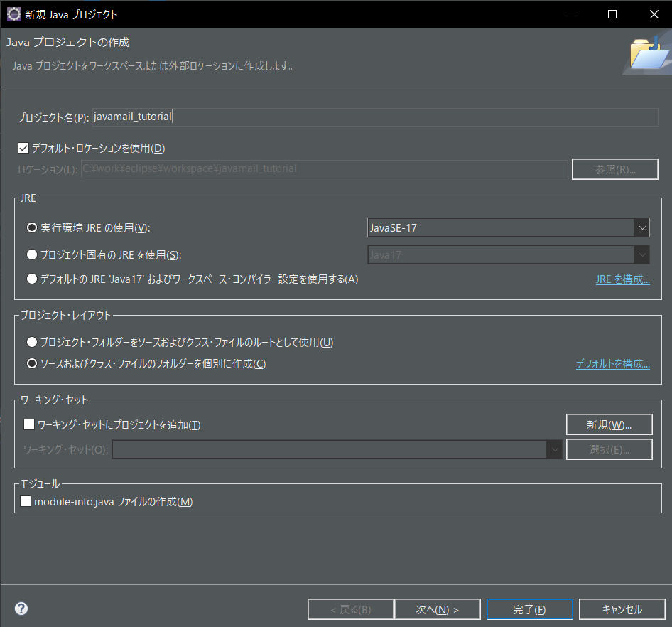
Task: Choose デフォルトの JRE 'Java17' radio option
Action: tap(31, 279)
